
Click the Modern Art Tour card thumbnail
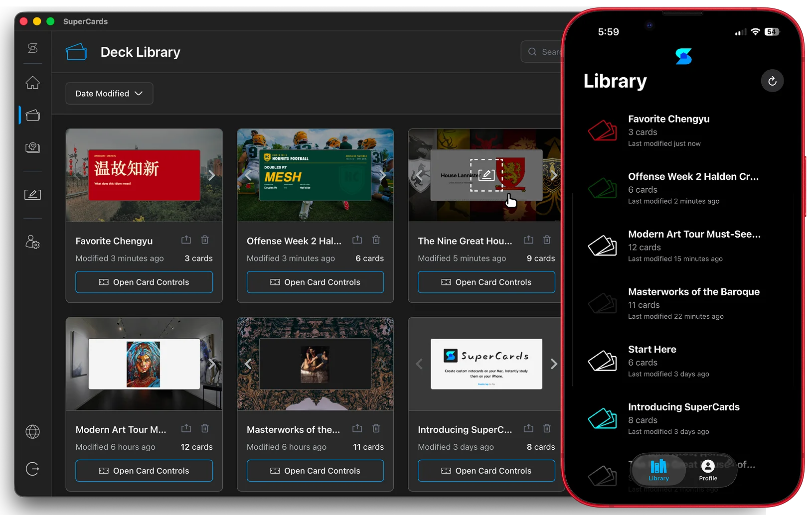[144, 364]
